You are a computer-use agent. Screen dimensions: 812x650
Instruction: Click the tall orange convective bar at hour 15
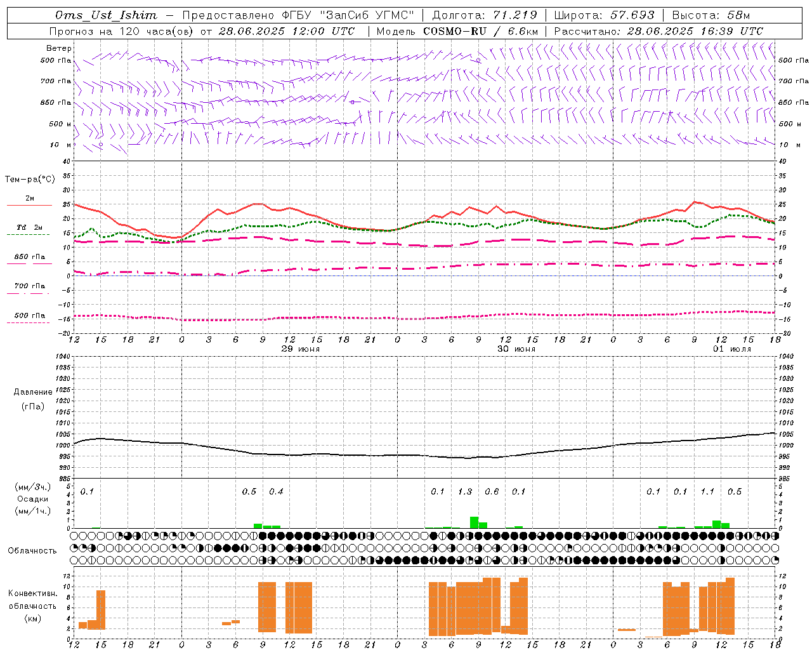[x=101, y=609]
